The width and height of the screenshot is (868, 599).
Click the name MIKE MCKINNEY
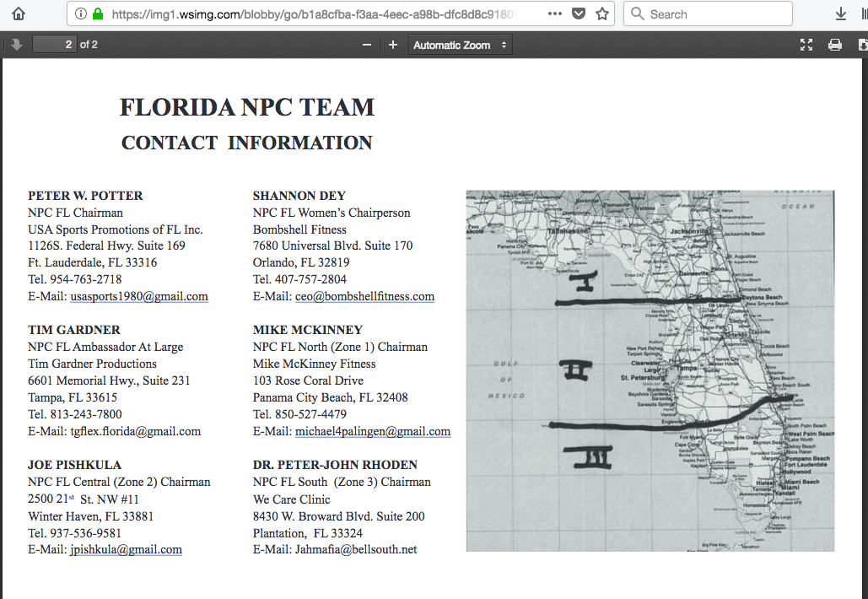(307, 330)
